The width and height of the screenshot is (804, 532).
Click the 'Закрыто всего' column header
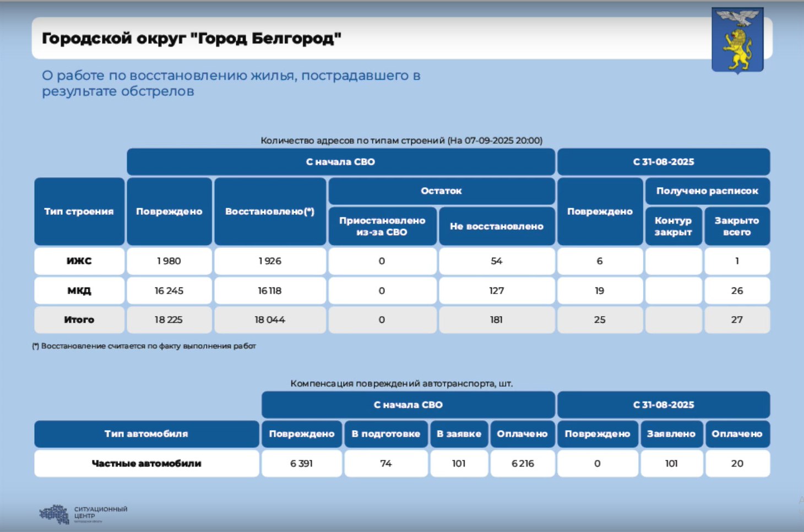click(x=737, y=226)
